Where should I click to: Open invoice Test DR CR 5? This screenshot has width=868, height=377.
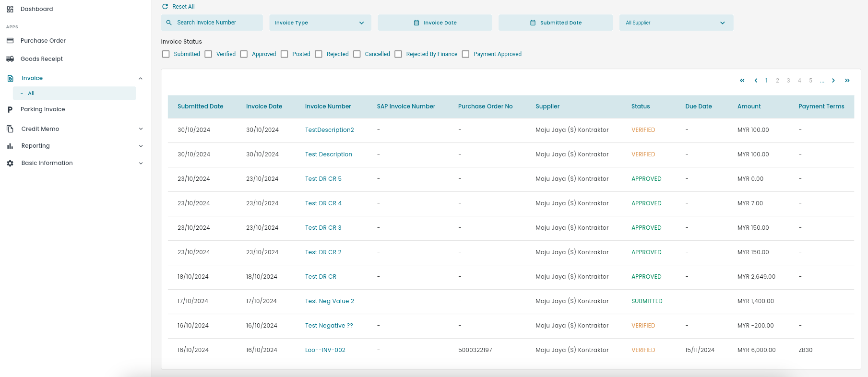click(323, 179)
